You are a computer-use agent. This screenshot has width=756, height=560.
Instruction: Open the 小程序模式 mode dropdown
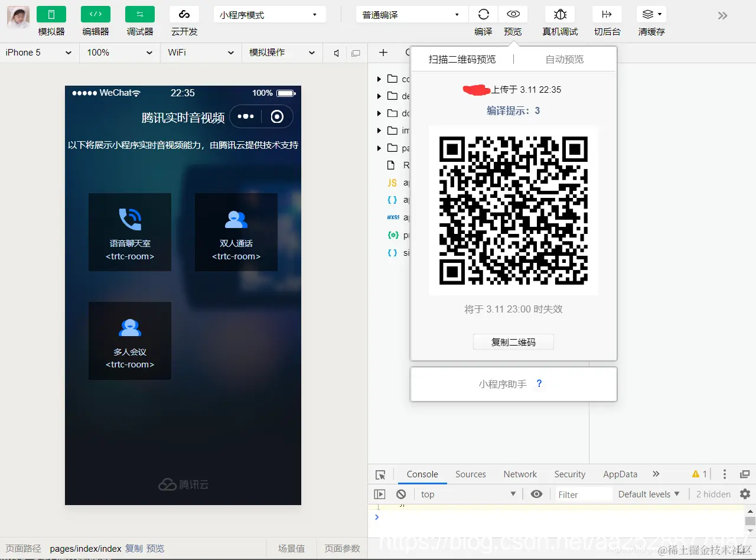pos(269,15)
